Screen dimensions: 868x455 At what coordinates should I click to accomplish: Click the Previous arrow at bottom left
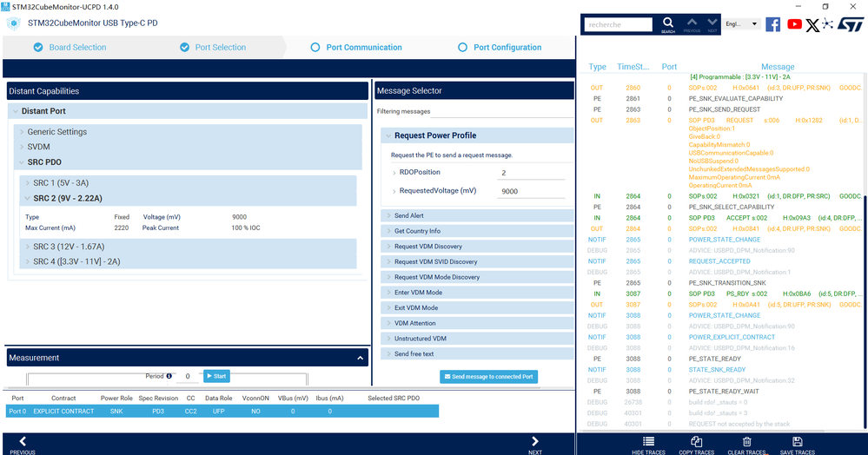coord(23,441)
